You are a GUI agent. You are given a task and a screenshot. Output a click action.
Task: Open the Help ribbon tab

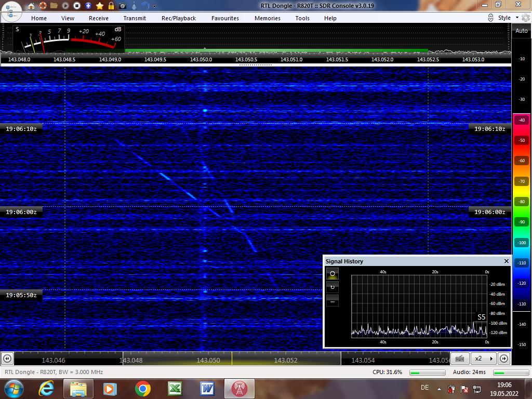tap(330, 18)
